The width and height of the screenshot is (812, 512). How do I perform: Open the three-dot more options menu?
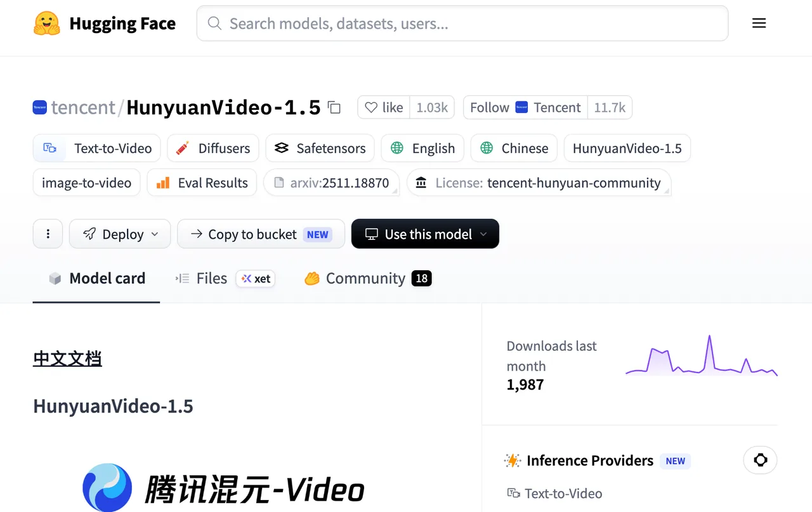[x=48, y=233]
